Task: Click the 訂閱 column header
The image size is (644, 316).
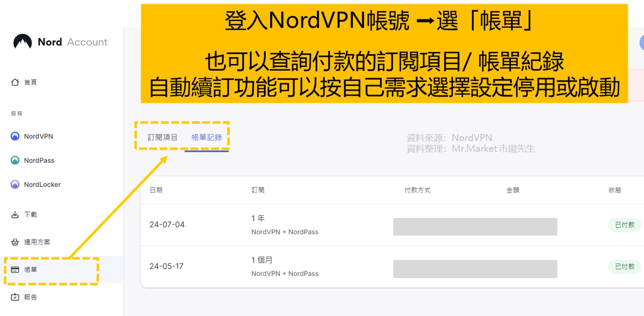Action: tap(258, 190)
